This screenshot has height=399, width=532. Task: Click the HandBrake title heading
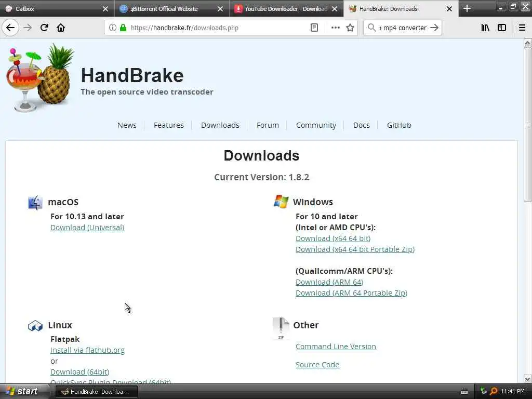pyautogui.click(x=132, y=75)
